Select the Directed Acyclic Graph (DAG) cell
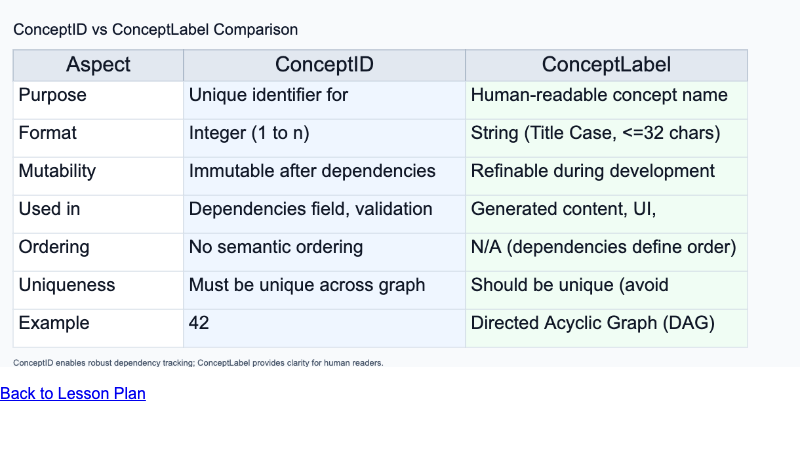This screenshot has width=800, height=450. click(593, 323)
